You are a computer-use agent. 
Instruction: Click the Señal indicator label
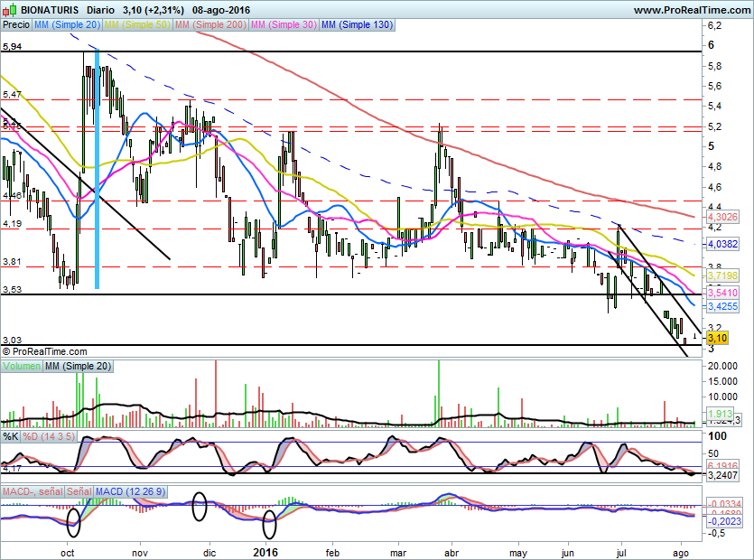[x=79, y=491]
